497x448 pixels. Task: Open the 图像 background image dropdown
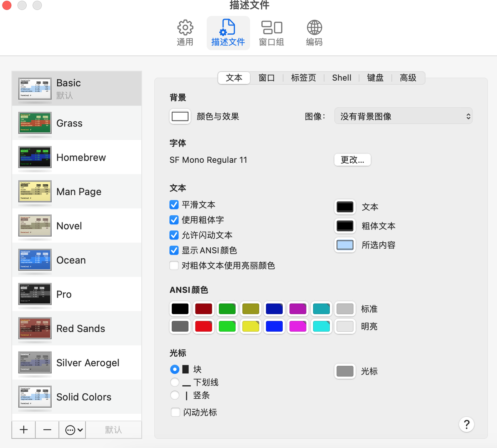403,116
